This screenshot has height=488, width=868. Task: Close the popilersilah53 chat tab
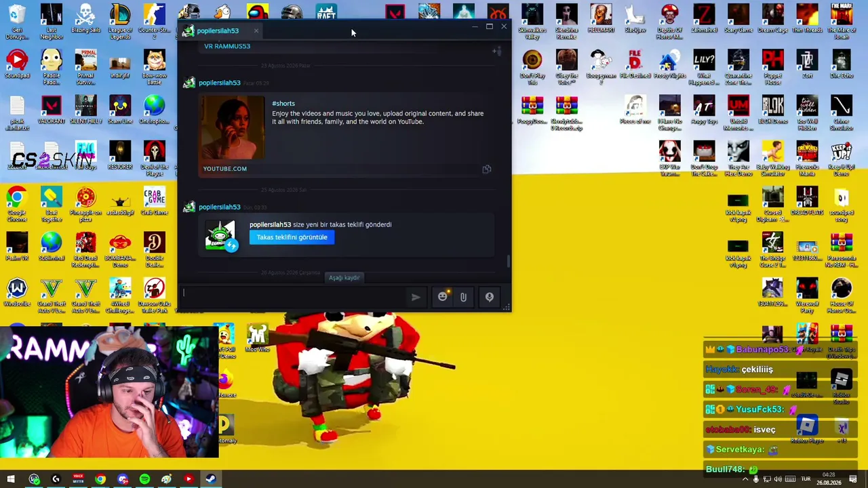point(256,30)
